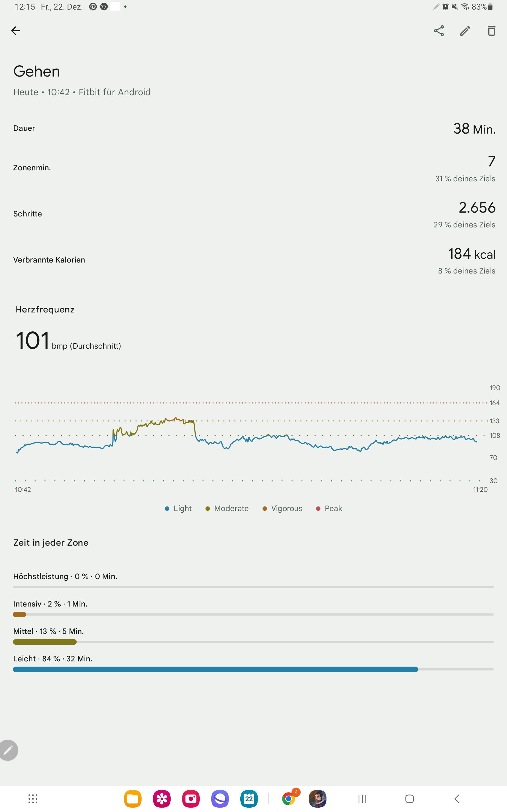Image resolution: width=507 pixels, height=812 pixels.
Task: Launch the purple Samsung Internet browser
Action: [220, 799]
